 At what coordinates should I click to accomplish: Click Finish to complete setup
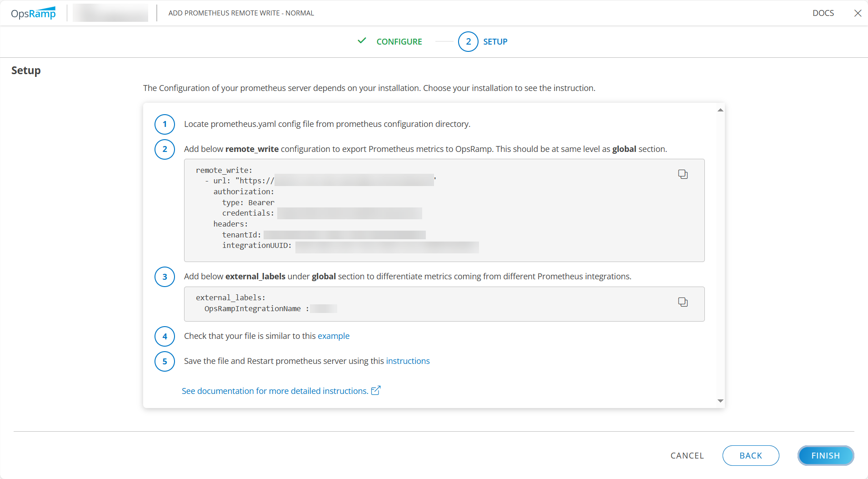(826, 456)
